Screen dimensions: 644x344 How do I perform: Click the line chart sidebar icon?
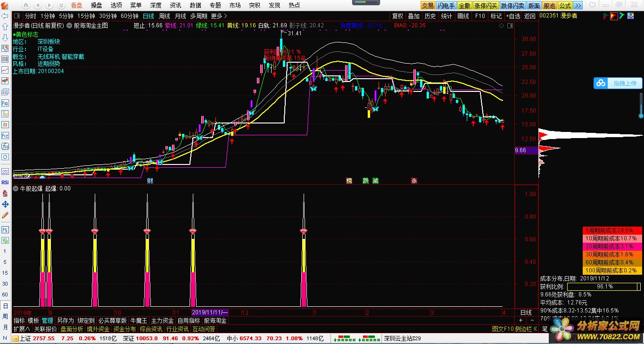(5, 70)
